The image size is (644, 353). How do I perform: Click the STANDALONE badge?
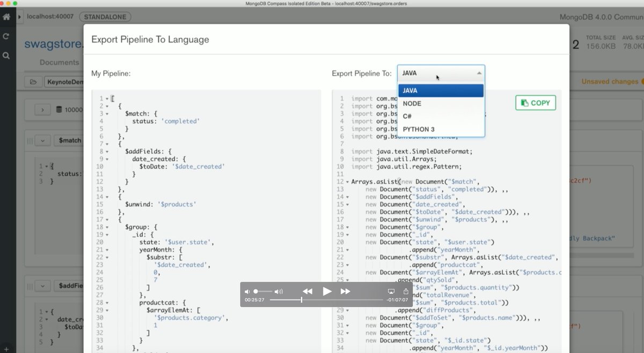click(105, 17)
